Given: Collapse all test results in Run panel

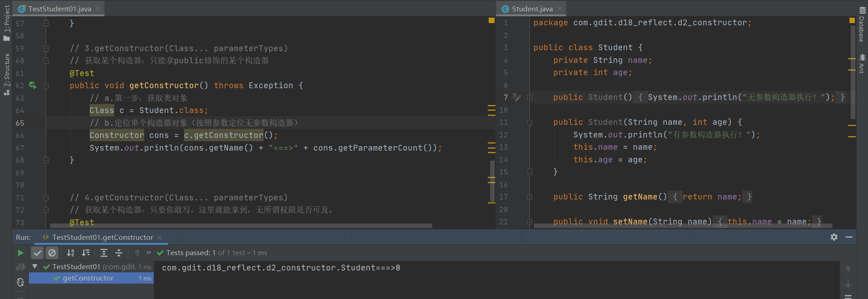Looking at the screenshot, I should pos(119,253).
